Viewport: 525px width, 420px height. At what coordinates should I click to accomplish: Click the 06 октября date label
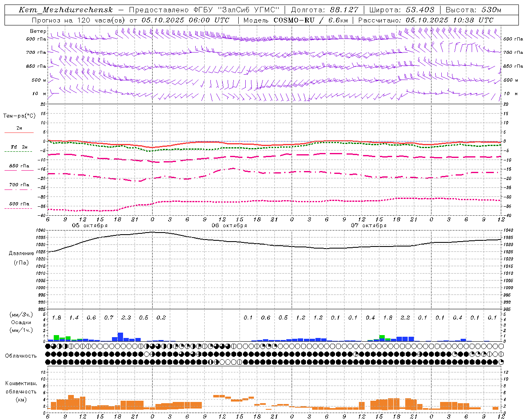(x=229, y=226)
